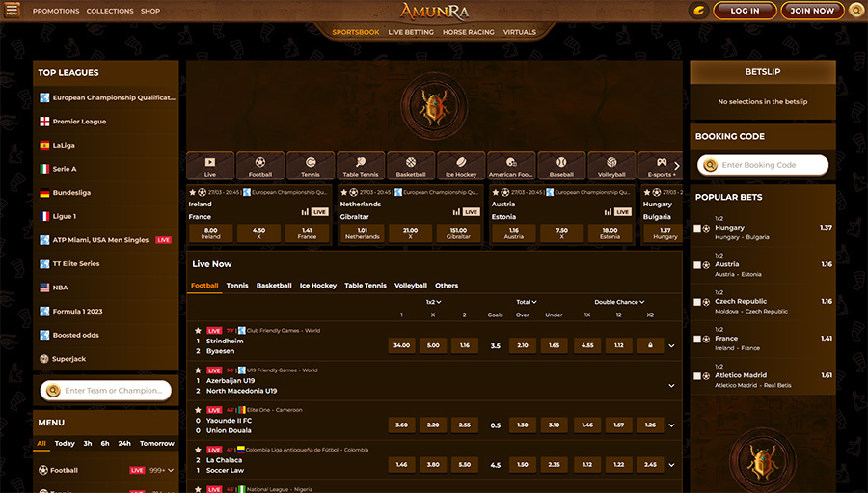Star the Azerbaijan U19 live match
This screenshot has height=493, width=868.
tap(198, 370)
